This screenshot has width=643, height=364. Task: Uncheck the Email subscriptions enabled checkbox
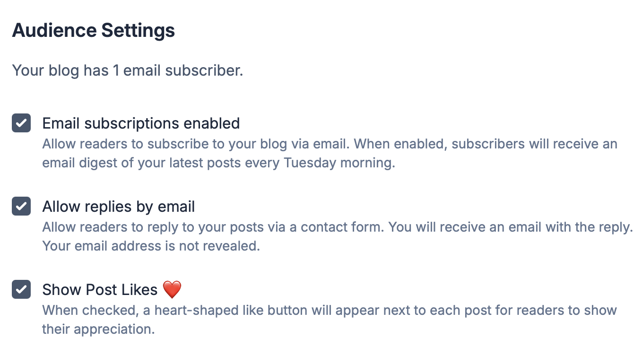(x=21, y=123)
